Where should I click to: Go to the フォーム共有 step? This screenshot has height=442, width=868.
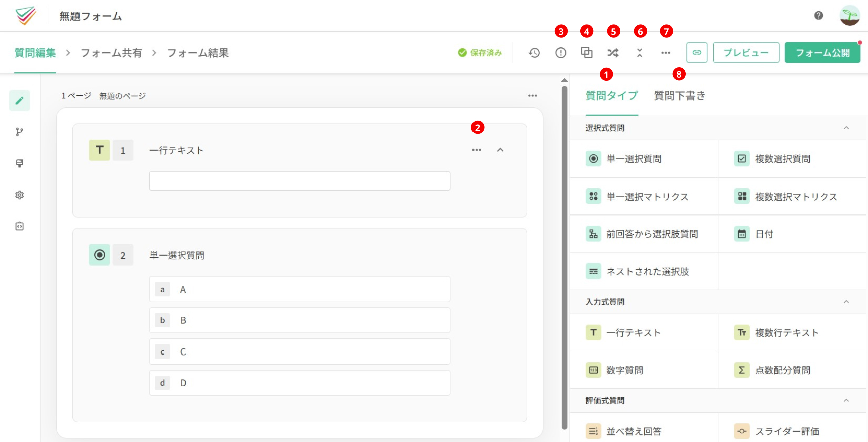coord(111,53)
